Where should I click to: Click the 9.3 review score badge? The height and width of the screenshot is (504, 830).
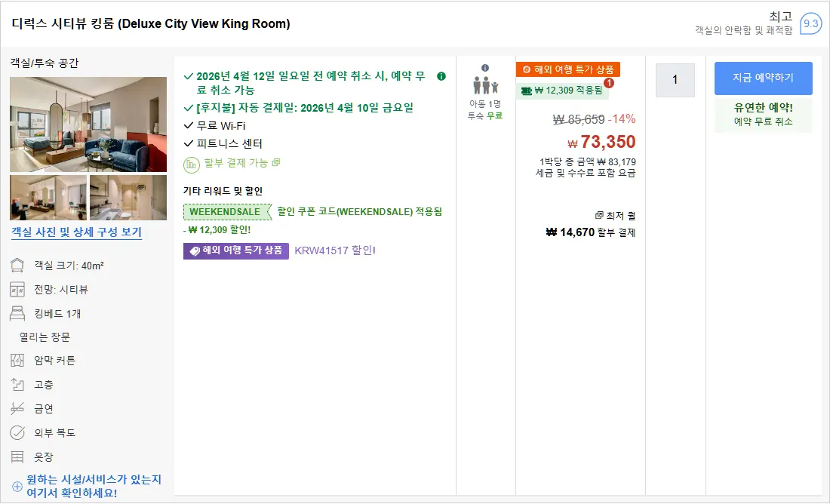click(810, 24)
